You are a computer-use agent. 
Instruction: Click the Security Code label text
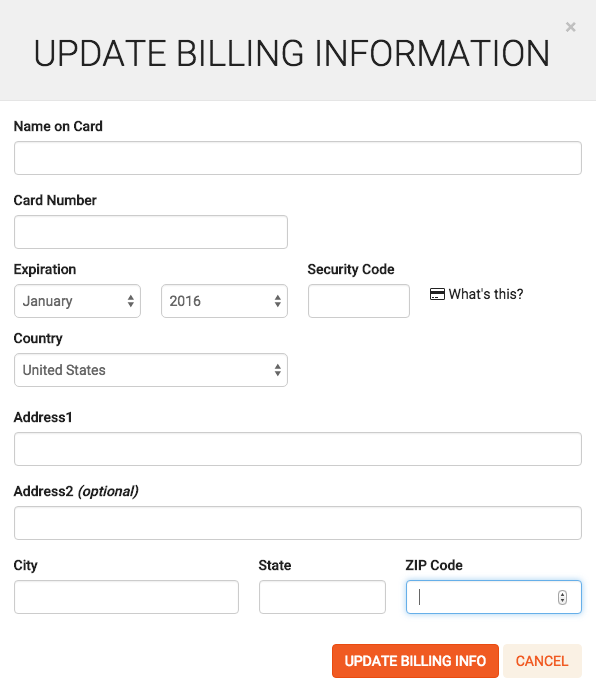(x=351, y=269)
